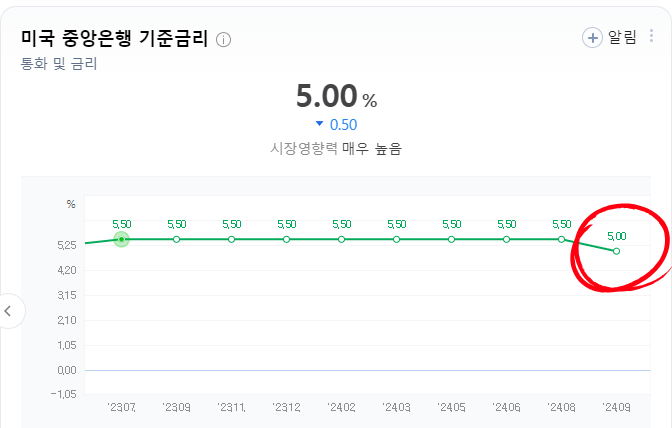
Task: Open the 통화 및 금리 category link
Action: [x=59, y=64]
